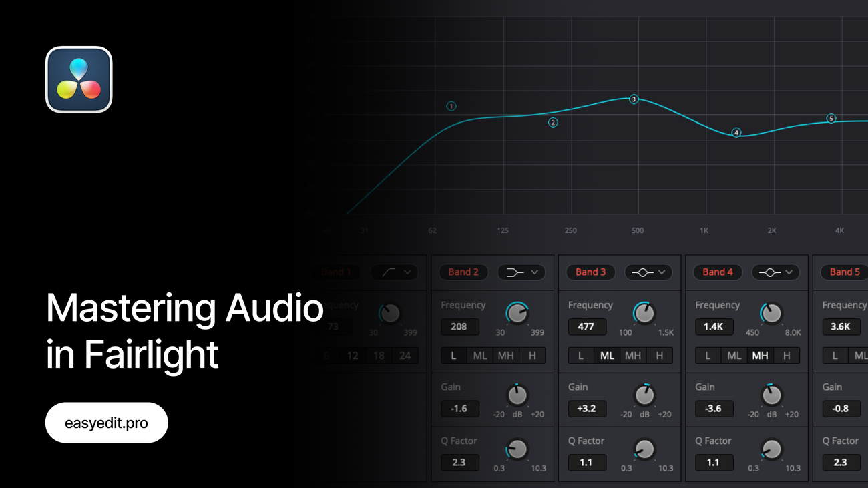Select EQ curve node 3 at peak
This screenshot has height=488, width=868.
634,99
